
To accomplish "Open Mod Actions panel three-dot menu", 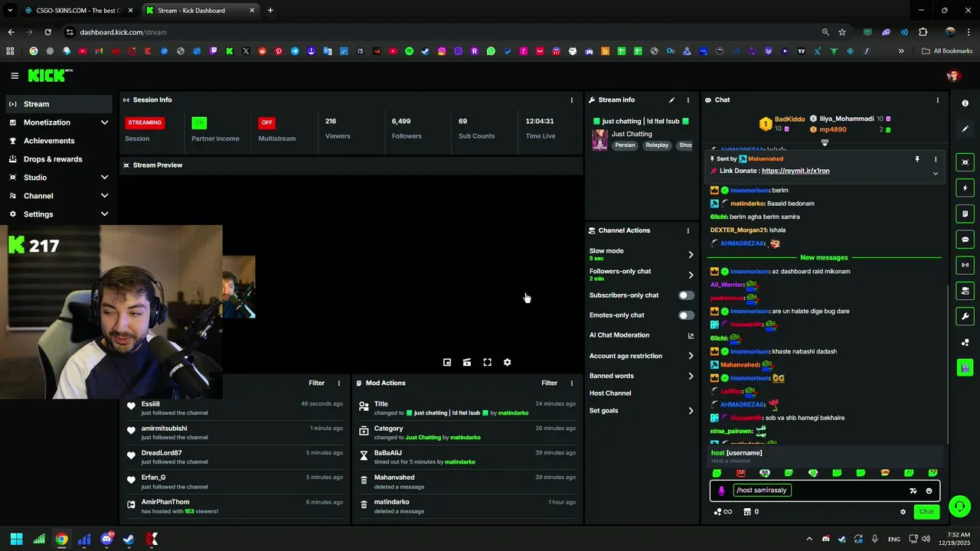I will point(571,383).
